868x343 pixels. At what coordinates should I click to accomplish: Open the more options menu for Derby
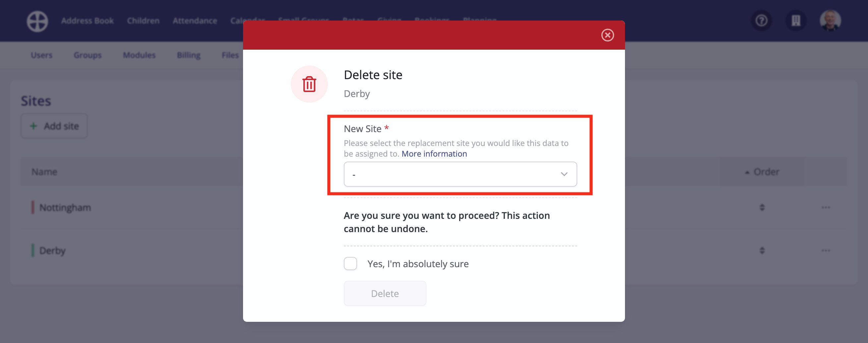tap(826, 251)
